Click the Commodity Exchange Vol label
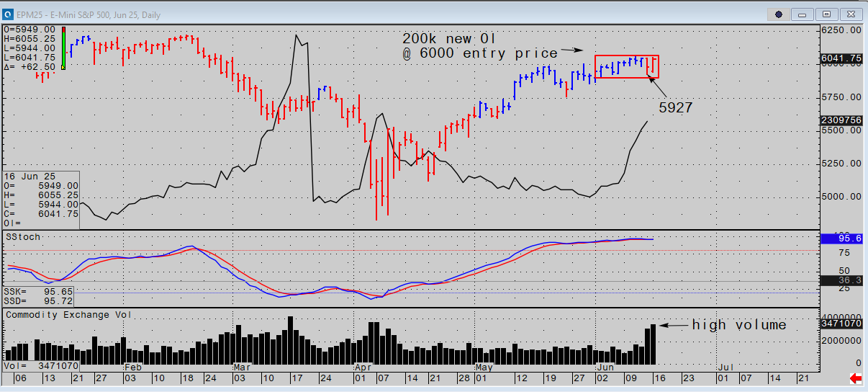 [x=68, y=315]
